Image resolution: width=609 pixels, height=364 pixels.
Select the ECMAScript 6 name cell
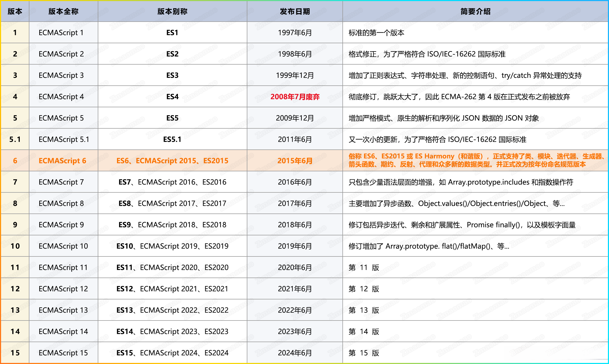click(62, 161)
